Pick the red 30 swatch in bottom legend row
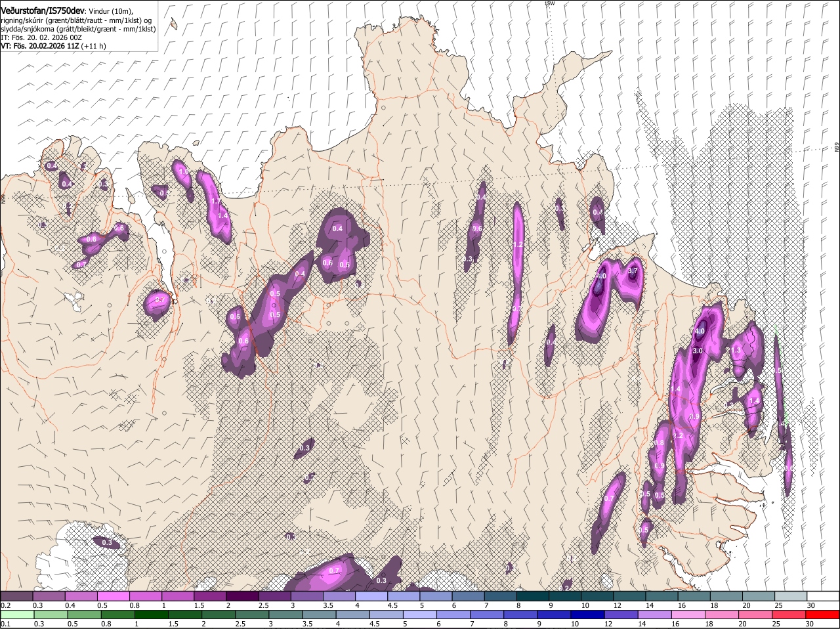 pos(822,614)
